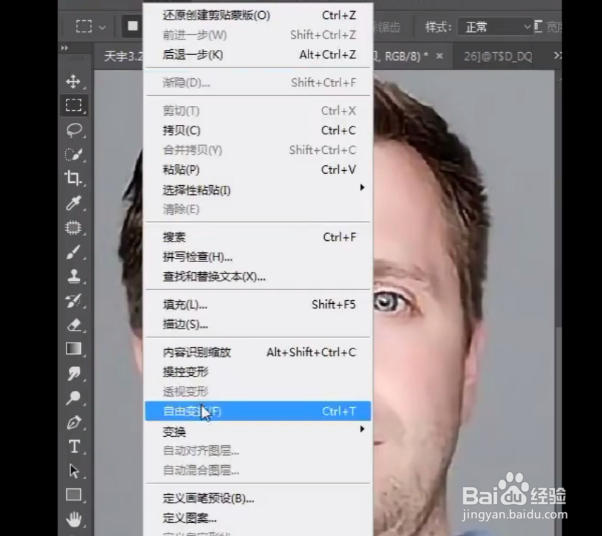This screenshot has width=602, height=536.
Task: Select the Eyedropper tool
Action: 73,203
